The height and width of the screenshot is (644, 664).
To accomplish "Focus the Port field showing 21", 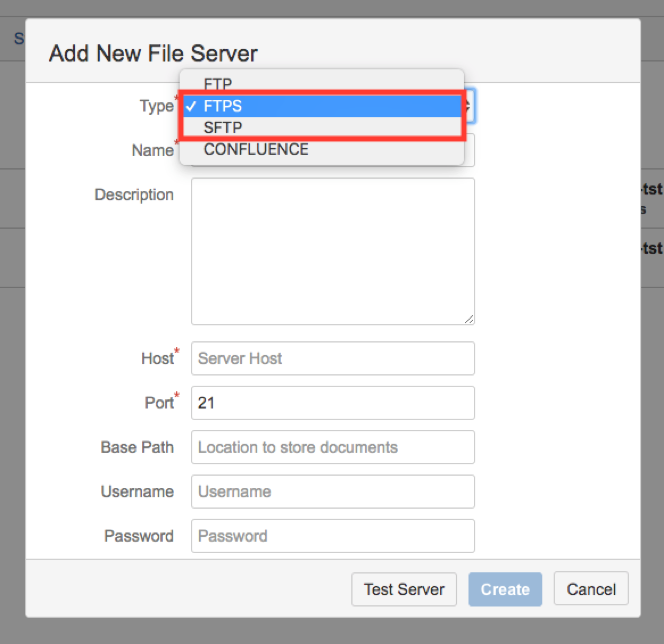I will 332,403.
